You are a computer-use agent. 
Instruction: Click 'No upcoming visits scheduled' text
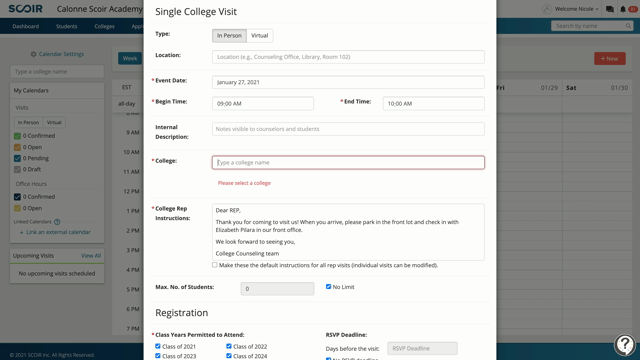[57, 273]
